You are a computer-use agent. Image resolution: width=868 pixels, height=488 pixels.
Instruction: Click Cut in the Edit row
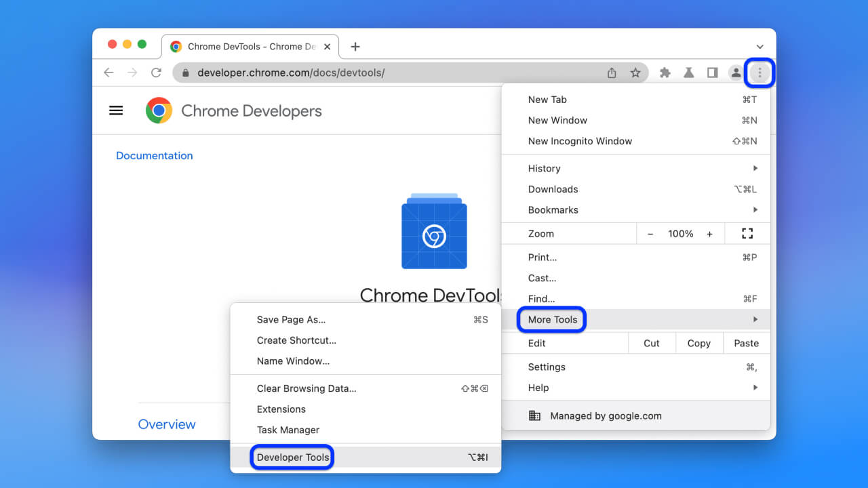point(652,343)
